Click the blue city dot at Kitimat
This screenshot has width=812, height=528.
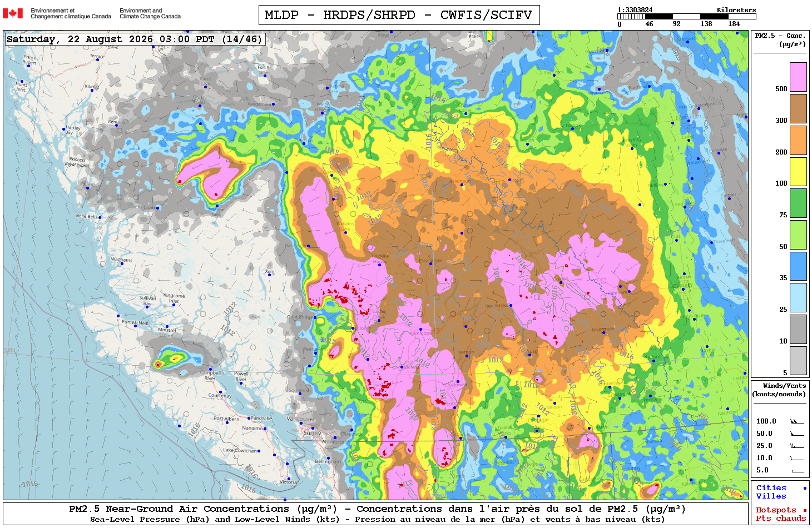[92, 91]
